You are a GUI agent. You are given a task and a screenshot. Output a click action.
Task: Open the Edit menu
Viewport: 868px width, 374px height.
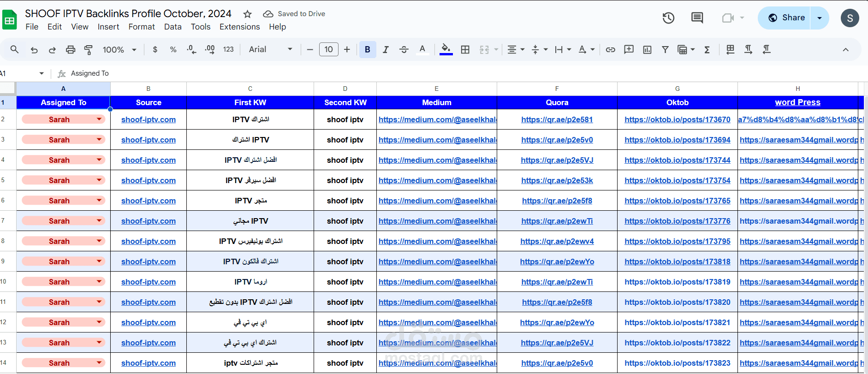click(54, 27)
